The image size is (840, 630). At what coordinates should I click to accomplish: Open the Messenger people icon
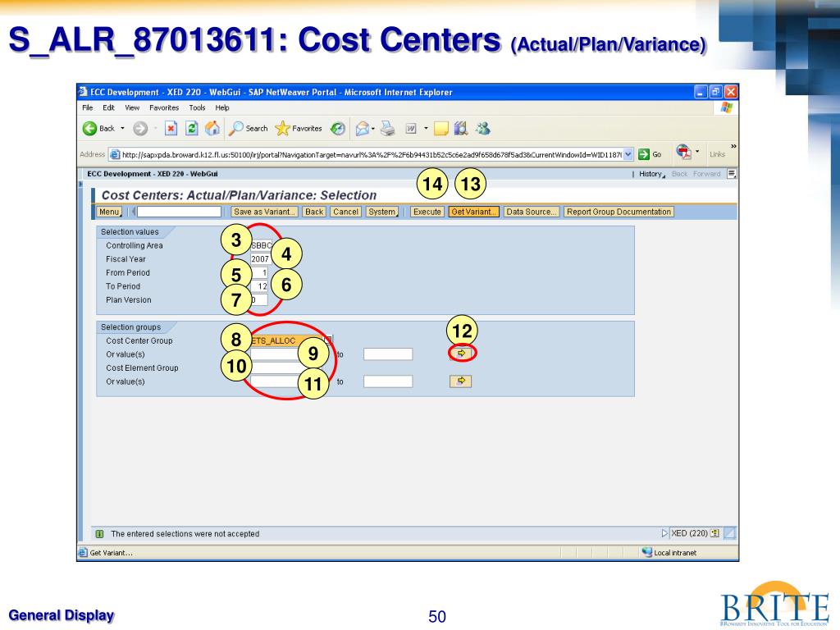click(x=482, y=129)
